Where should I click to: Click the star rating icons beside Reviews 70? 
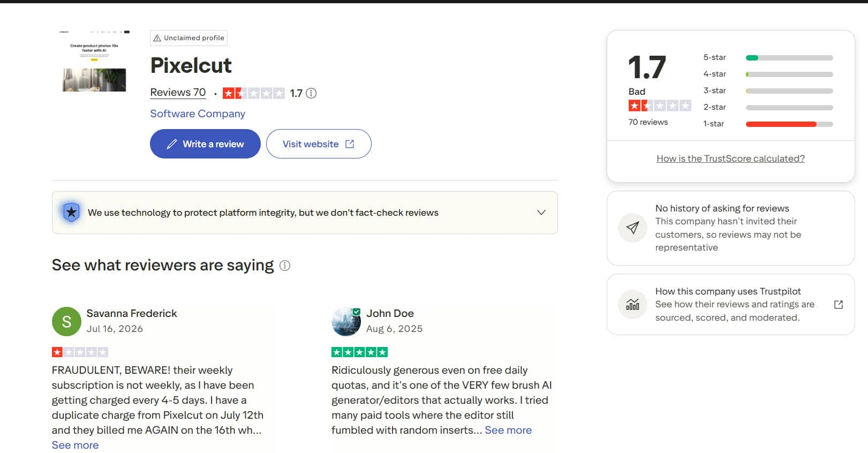[x=253, y=93]
